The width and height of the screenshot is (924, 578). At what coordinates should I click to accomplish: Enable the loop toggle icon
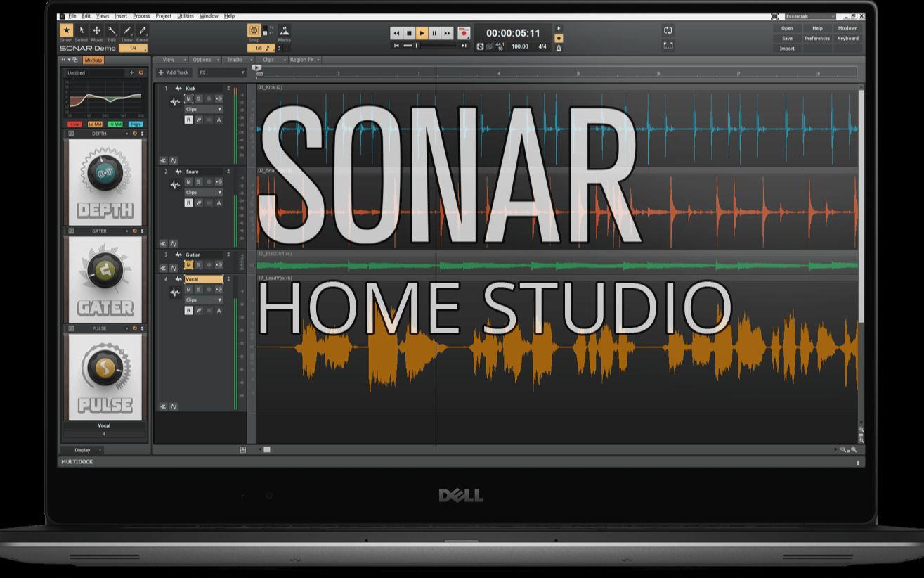[x=668, y=30]
